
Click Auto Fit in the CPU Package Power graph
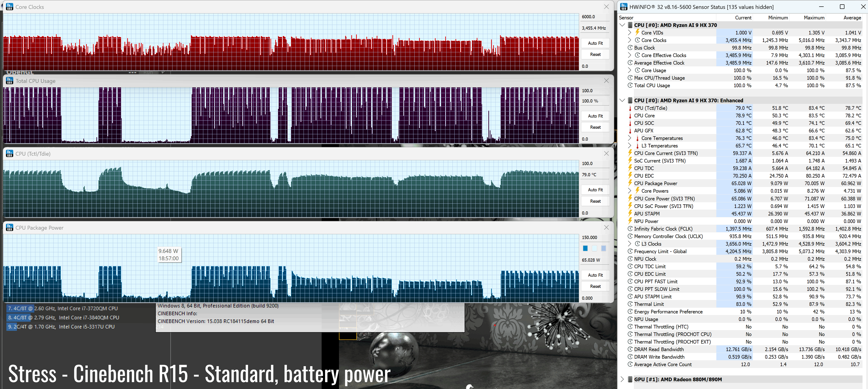click(x=595, y=275)
